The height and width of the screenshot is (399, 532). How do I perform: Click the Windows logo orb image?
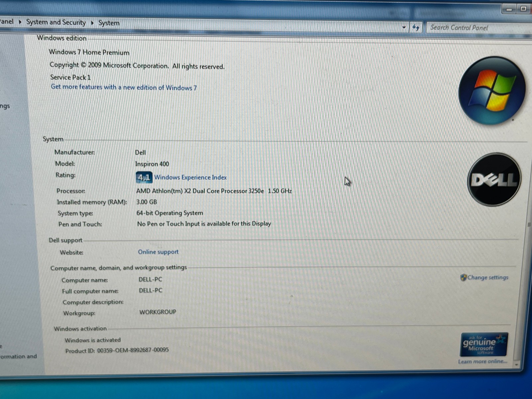point(491,90)
